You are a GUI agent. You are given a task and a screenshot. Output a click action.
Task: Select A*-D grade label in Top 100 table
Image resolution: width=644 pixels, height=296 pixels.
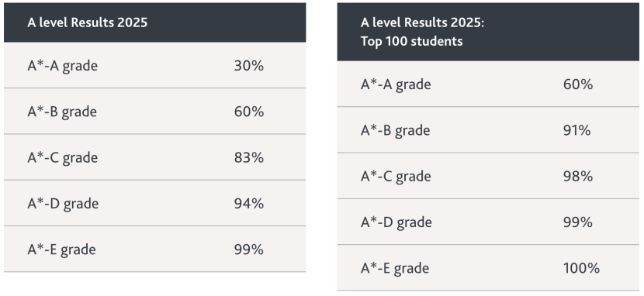396,222
